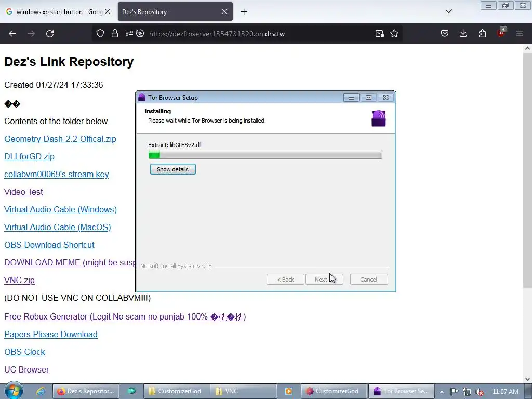This screenshot has width=532, height=399.
Task: Click the Tor Browser Setup title bar icon
Action: click(142, 97)
